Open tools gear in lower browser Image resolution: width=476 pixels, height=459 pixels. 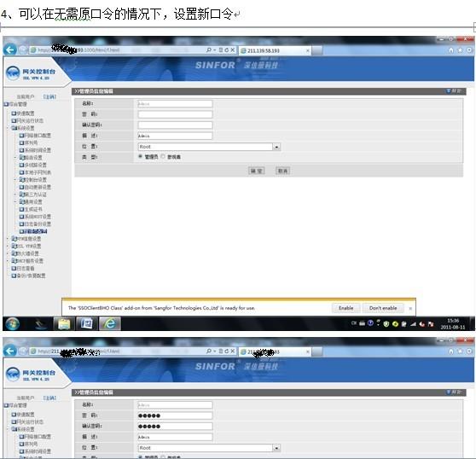click(x=469, y=352)
